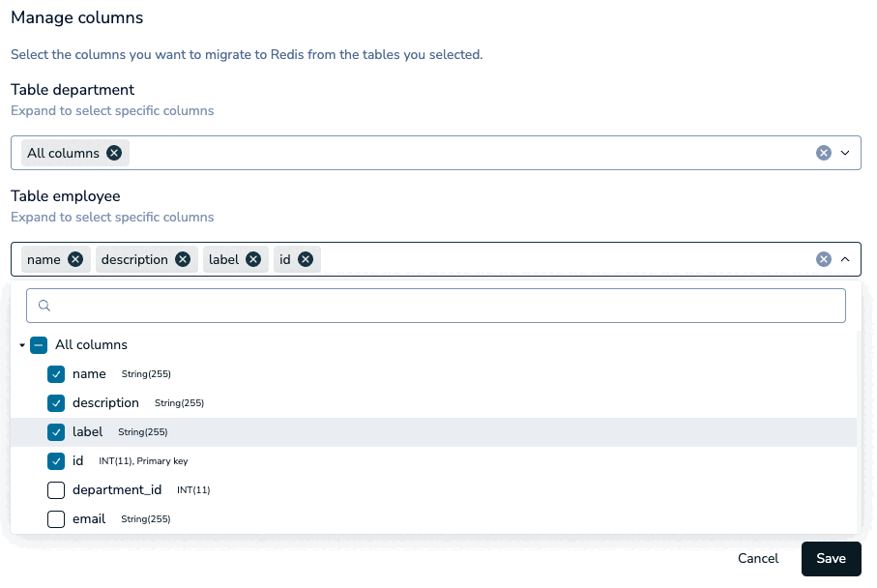Click the search magnifier icon
The height and width of the screenshot is (588, 877).
click(44, 306)
